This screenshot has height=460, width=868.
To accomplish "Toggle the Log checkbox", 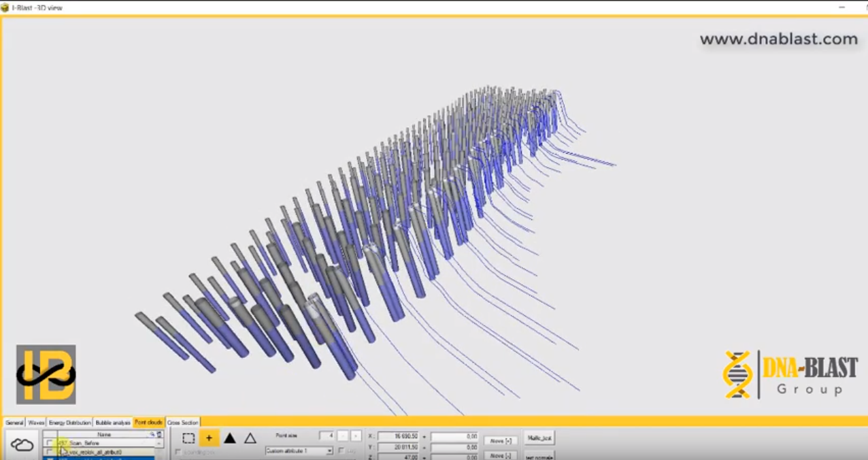I will (x=341, y=450).
